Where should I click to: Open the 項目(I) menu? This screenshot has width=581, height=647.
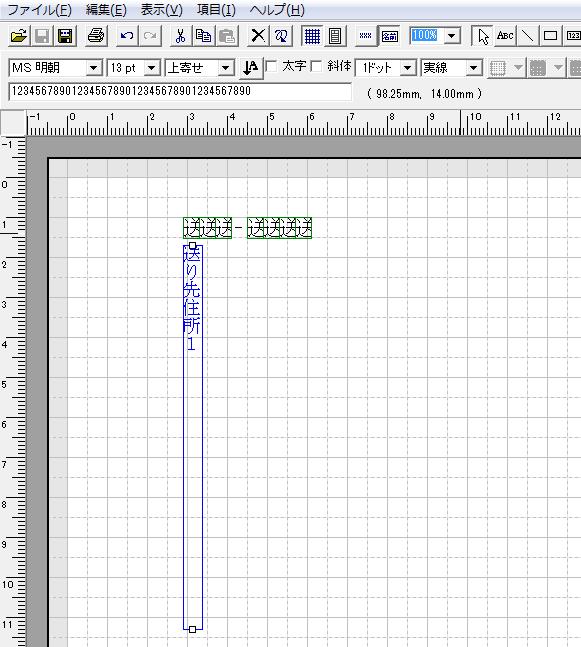pyautogui.click(x=216, y=10)
